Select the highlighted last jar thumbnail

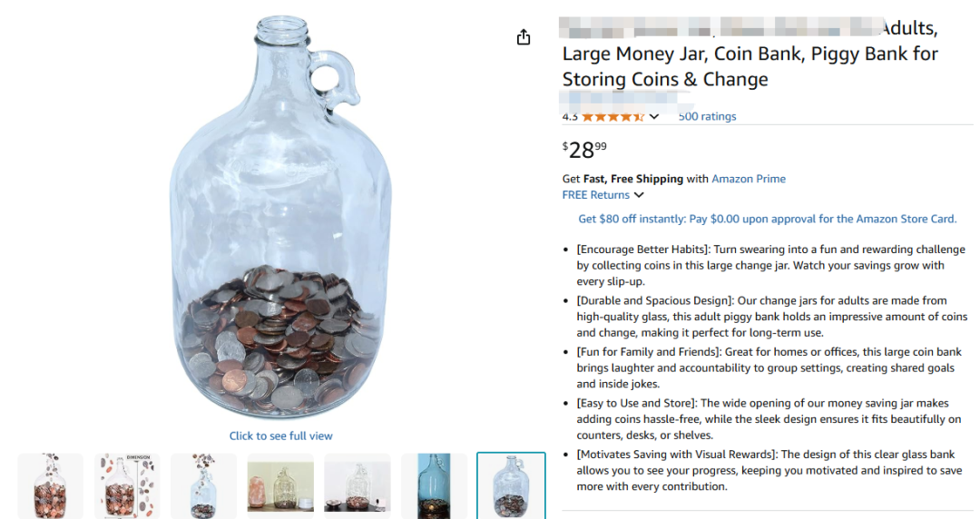click(x=511, y=485)
